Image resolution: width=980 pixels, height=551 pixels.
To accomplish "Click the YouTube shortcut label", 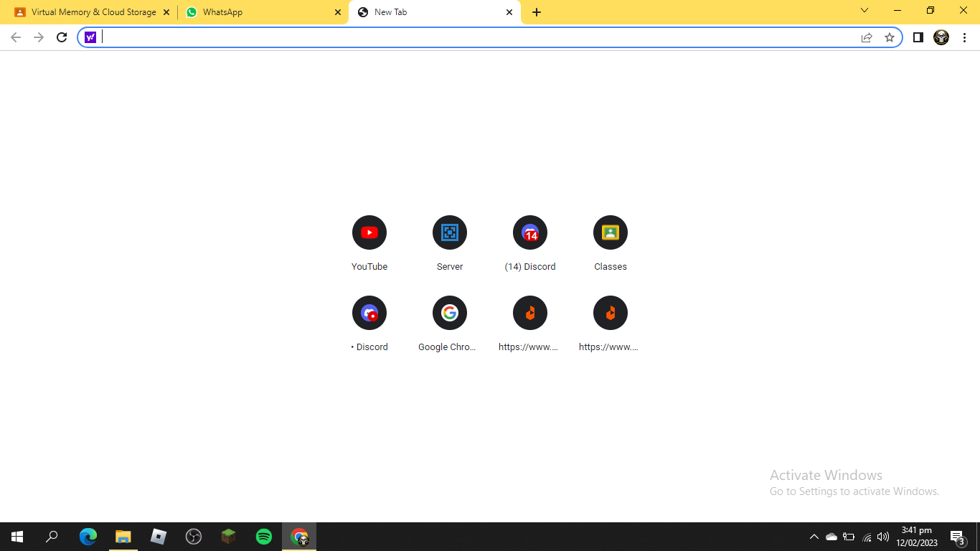I will tap(369, 266).
